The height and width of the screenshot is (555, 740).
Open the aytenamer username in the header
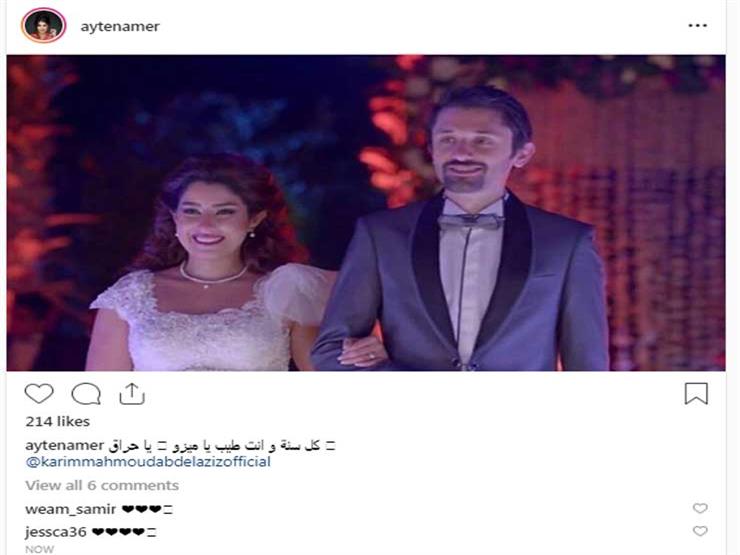point(120,26)
